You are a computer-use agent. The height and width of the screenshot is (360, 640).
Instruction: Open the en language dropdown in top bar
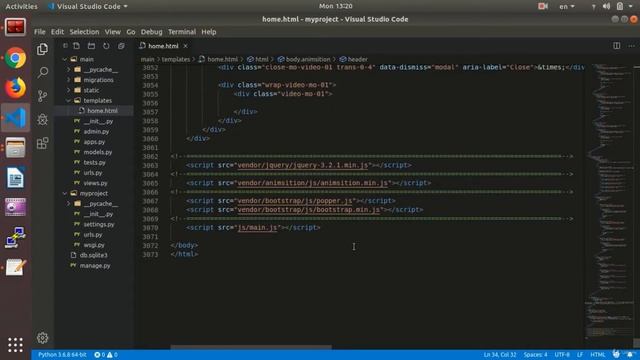(567, 6)
